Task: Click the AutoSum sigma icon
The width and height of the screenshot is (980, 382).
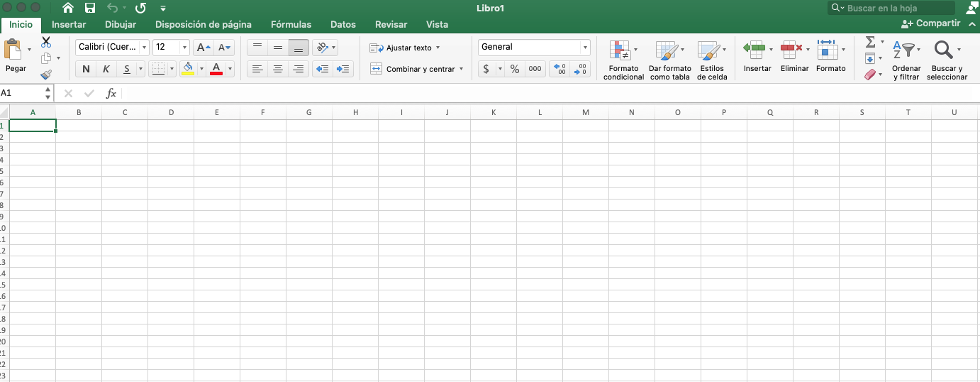Action: pos(870,43)
